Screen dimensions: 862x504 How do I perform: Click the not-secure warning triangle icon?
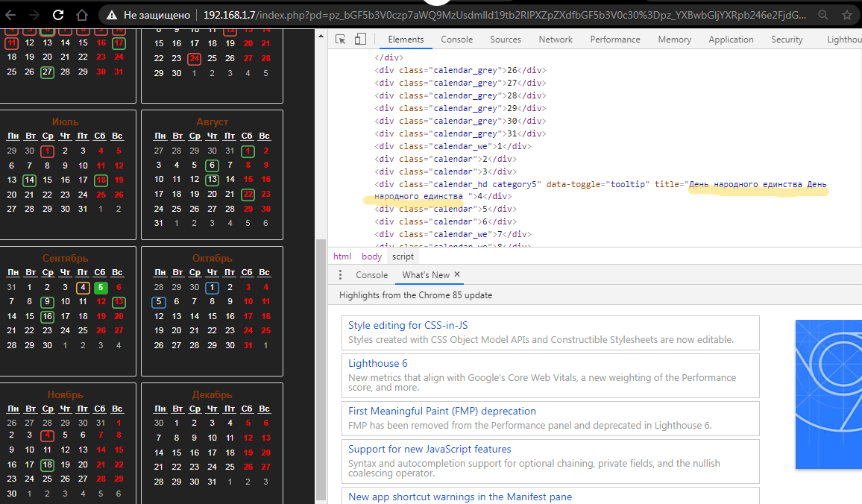tap(112, 15)
